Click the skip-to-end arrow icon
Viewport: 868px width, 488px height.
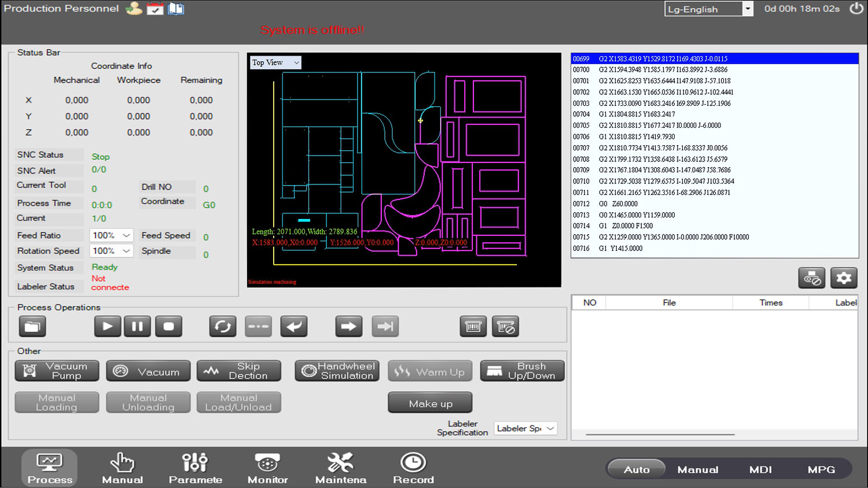[385, 327]
